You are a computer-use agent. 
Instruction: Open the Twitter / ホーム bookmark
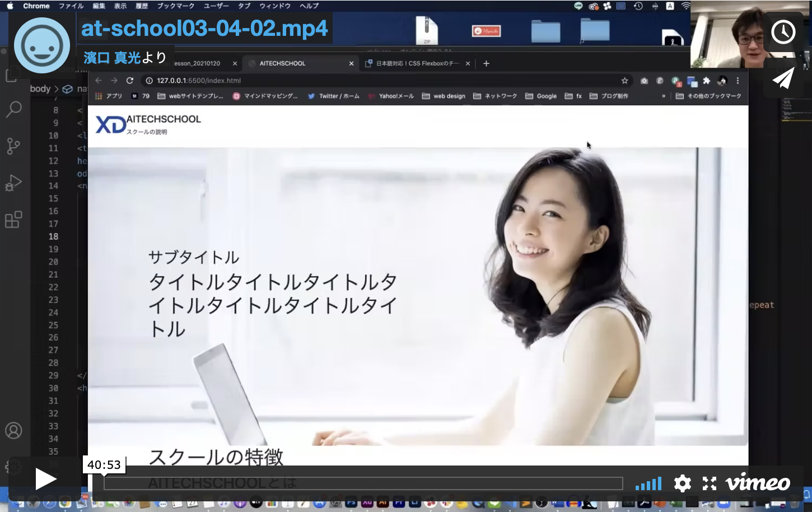[x=334, y=96]
